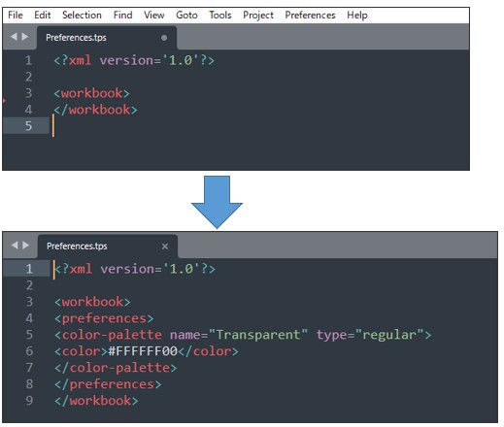Open the Project menu
The height and width of the screenshot is (427, 504).
[x=258, y=16]
